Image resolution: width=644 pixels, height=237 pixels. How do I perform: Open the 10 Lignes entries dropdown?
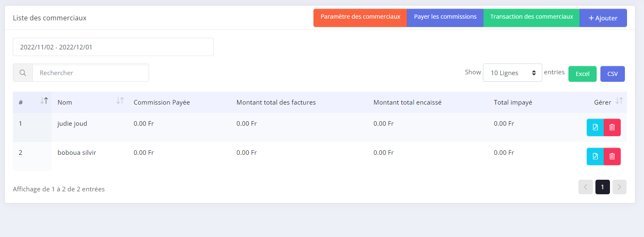(512, 73)
